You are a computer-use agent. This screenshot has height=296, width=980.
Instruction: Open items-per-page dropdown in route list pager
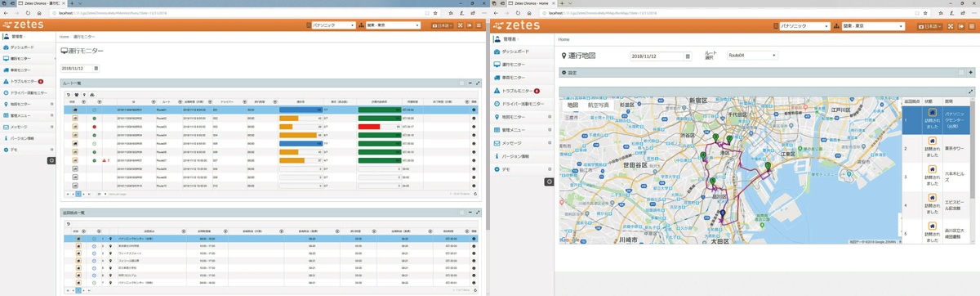[x=103, y=195]
